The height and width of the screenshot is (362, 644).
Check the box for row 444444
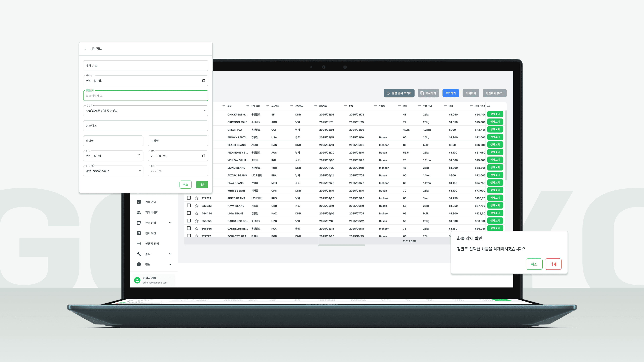(189, 213)
